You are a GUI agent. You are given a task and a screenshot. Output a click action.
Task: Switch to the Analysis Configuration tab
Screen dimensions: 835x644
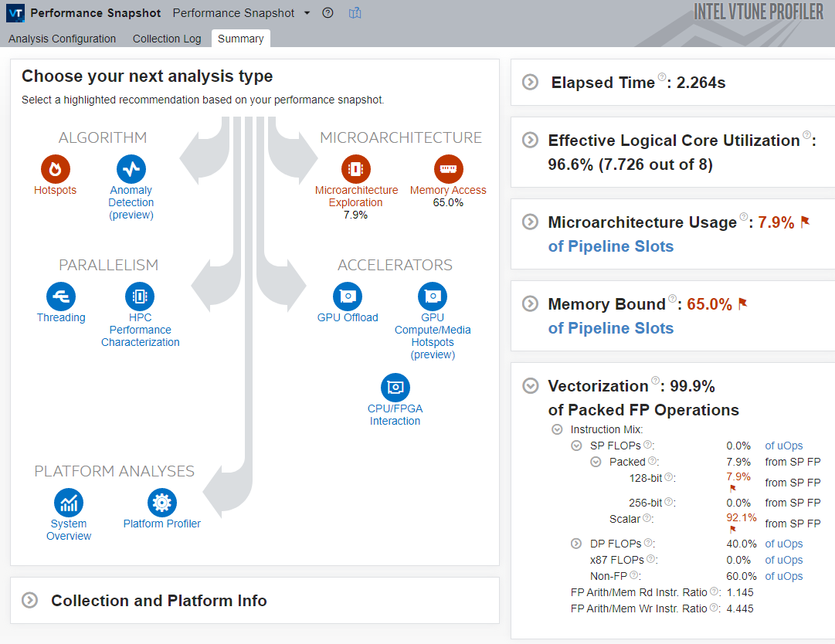62,39
